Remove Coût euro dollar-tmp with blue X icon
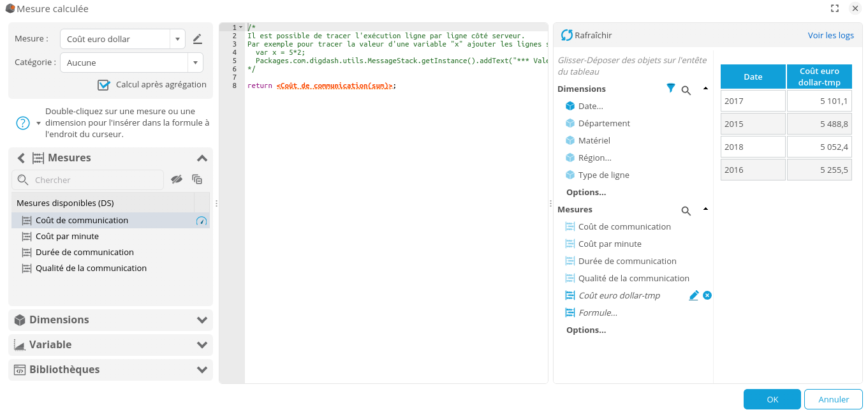Screen dimensions: 868x412 [707, 295]
